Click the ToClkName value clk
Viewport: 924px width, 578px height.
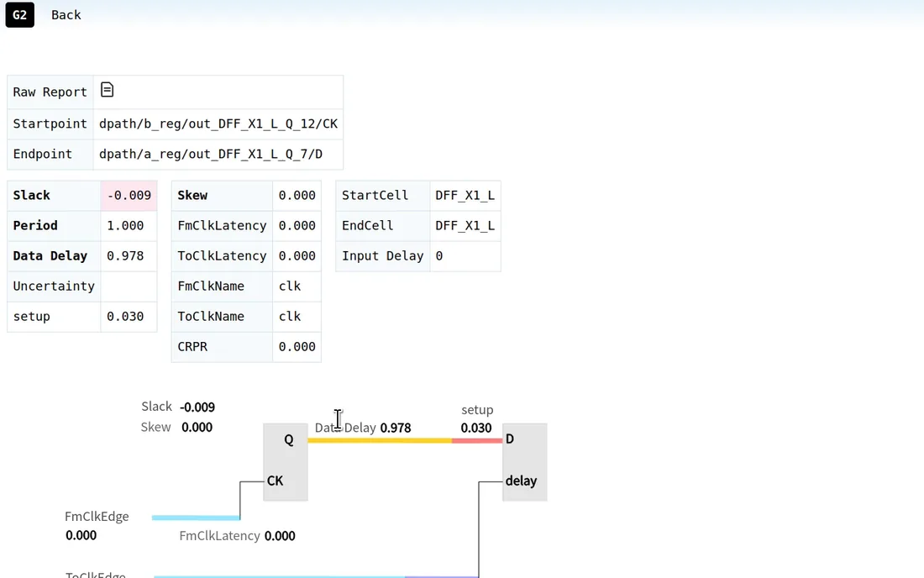click(x=297, y=317)
